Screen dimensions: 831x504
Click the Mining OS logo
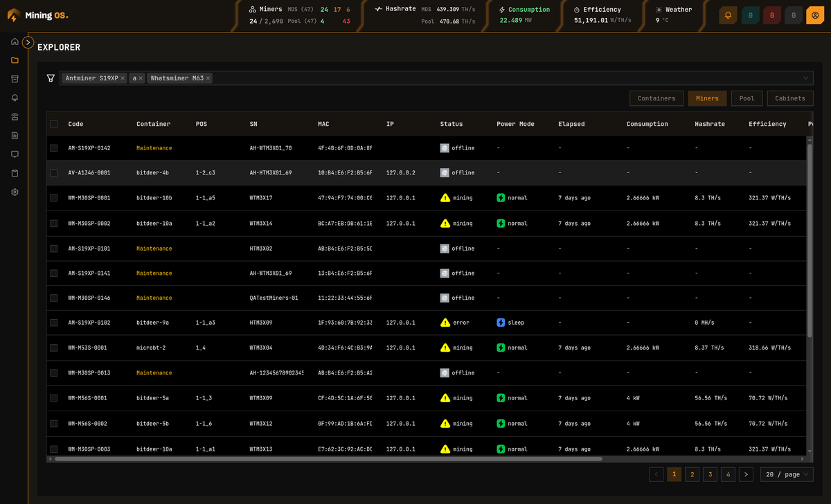(38, 15)
